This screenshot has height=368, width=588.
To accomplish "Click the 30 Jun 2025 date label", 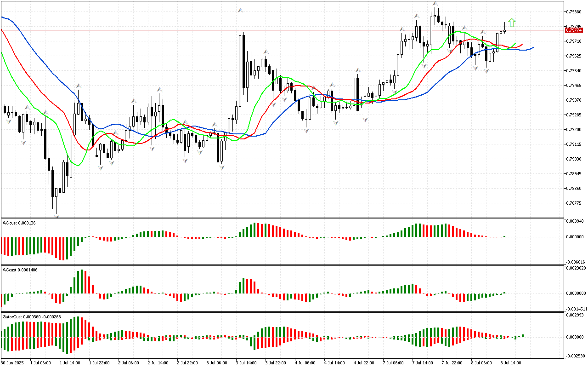I will 13,362.
